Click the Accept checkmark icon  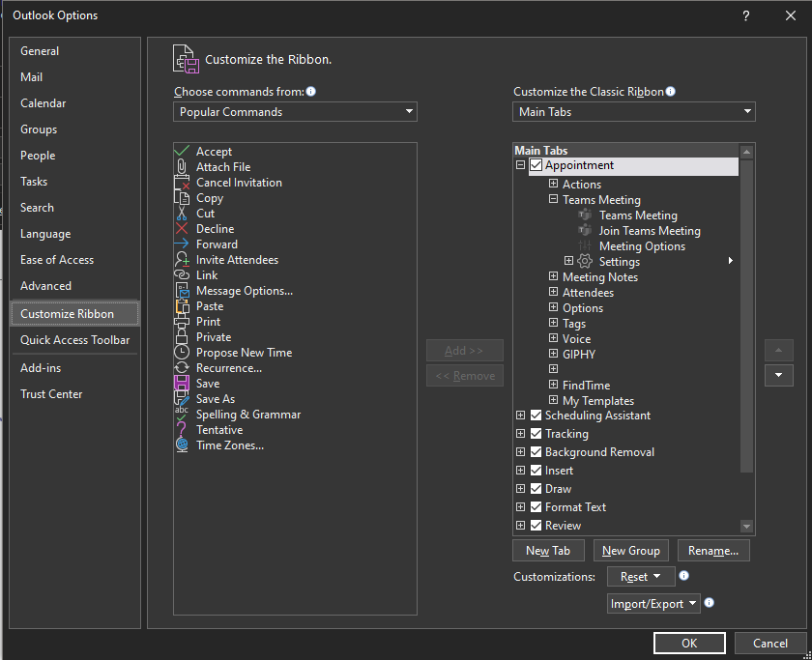(182, 151)
